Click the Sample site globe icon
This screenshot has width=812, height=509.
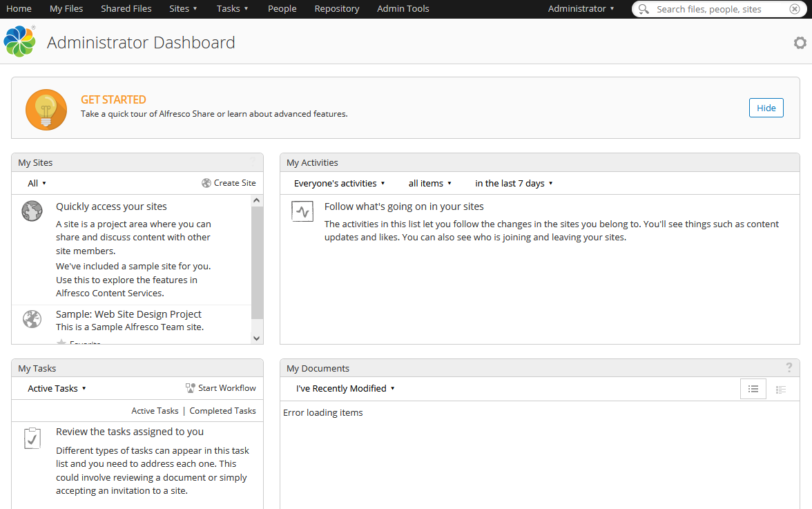pos(32,319)
